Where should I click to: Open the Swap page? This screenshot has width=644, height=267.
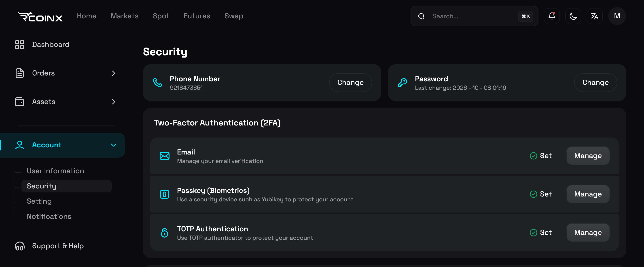click(x=234, y=16)
